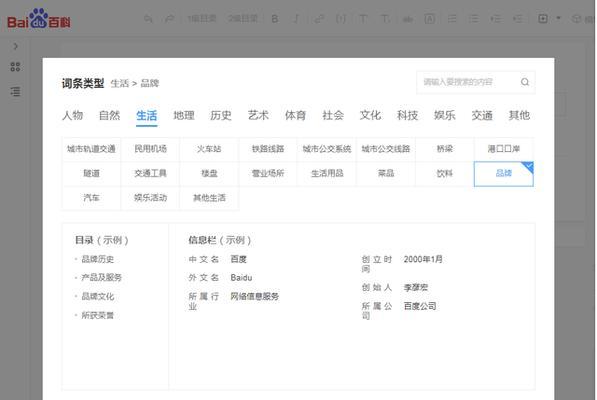Screen dimensions: 597x400
Task: Choose the 生活用品 entry type
Action: [327, 174]
